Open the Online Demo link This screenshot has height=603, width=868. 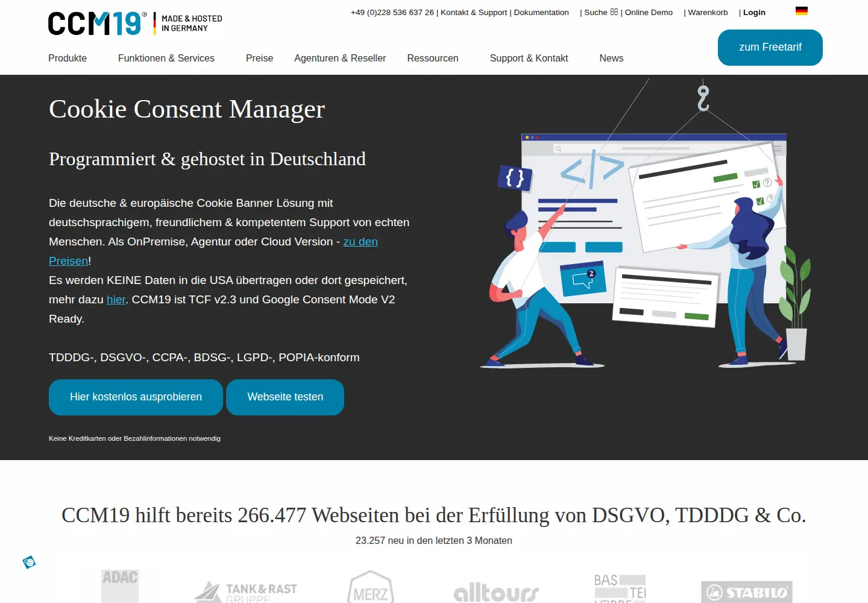coord(649,12)
